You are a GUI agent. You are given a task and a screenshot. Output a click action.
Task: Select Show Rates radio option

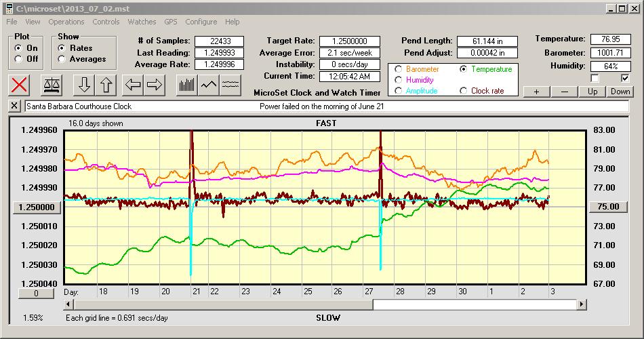pos(62,48)
